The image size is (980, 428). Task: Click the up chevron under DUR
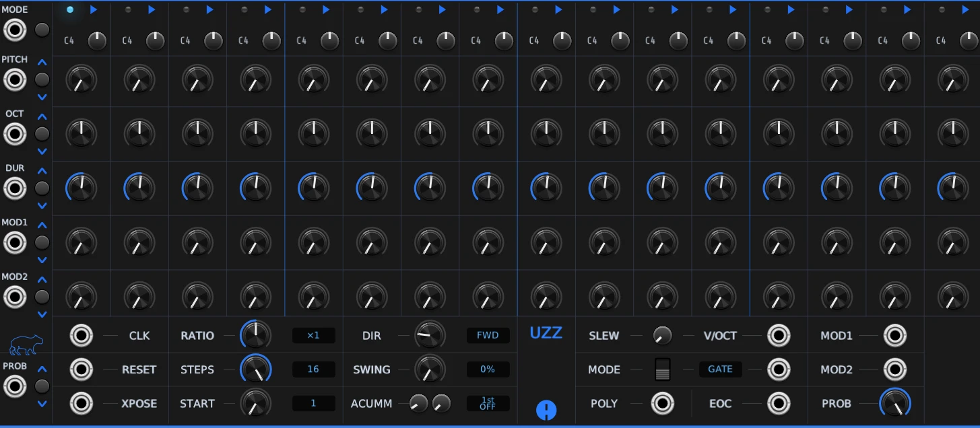[x=42, y=171]
